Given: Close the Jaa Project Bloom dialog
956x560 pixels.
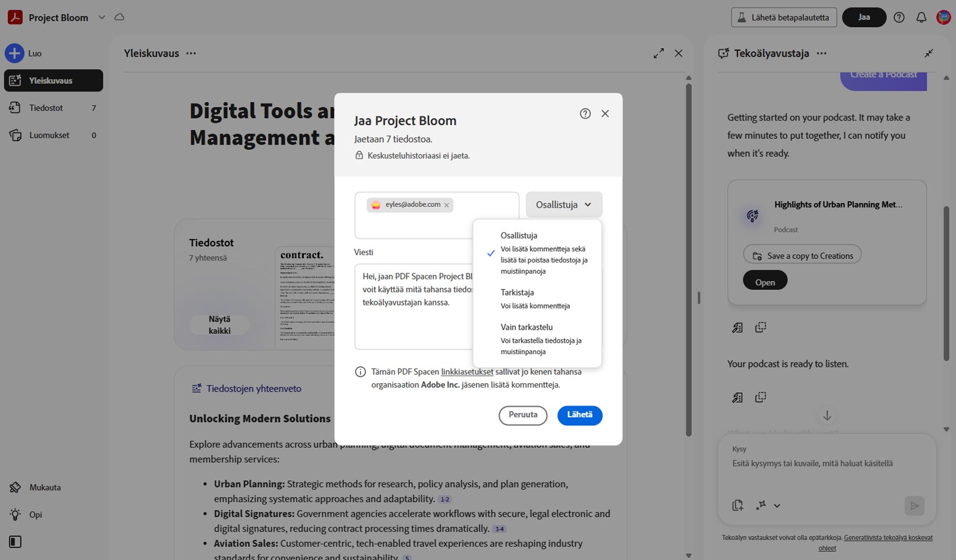Looking at the screenshot, I should pos(605,114).
